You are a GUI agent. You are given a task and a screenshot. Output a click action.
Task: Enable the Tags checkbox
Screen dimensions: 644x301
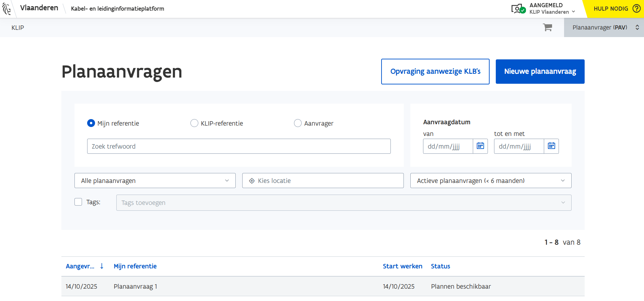78,202
